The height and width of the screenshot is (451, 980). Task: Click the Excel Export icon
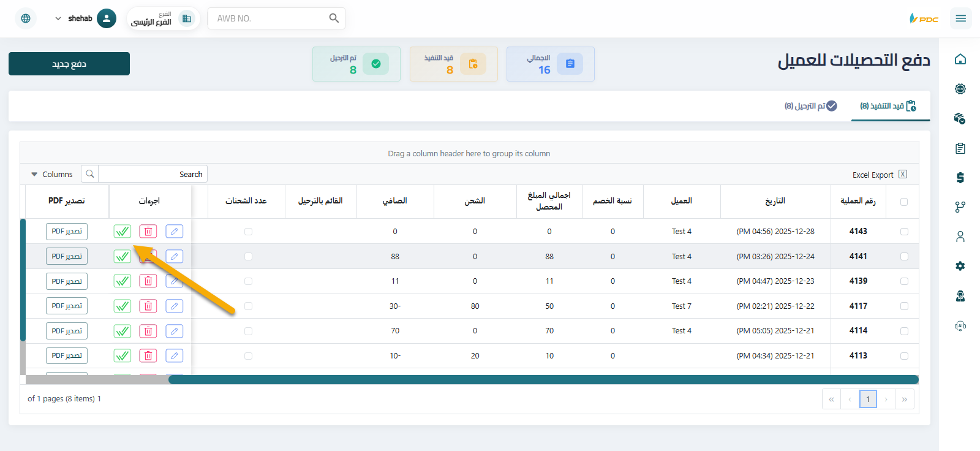point(902,175)
